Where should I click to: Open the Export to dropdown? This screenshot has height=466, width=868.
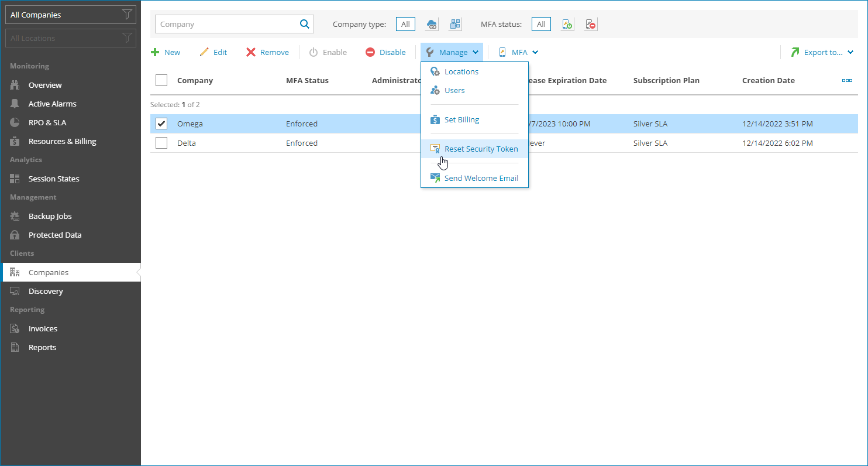coord(822,52)
